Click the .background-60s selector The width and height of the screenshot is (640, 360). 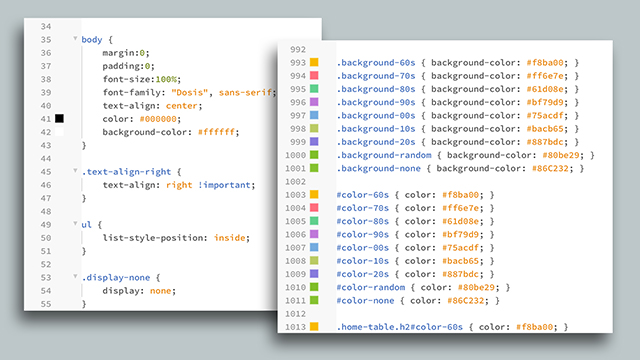376,63
